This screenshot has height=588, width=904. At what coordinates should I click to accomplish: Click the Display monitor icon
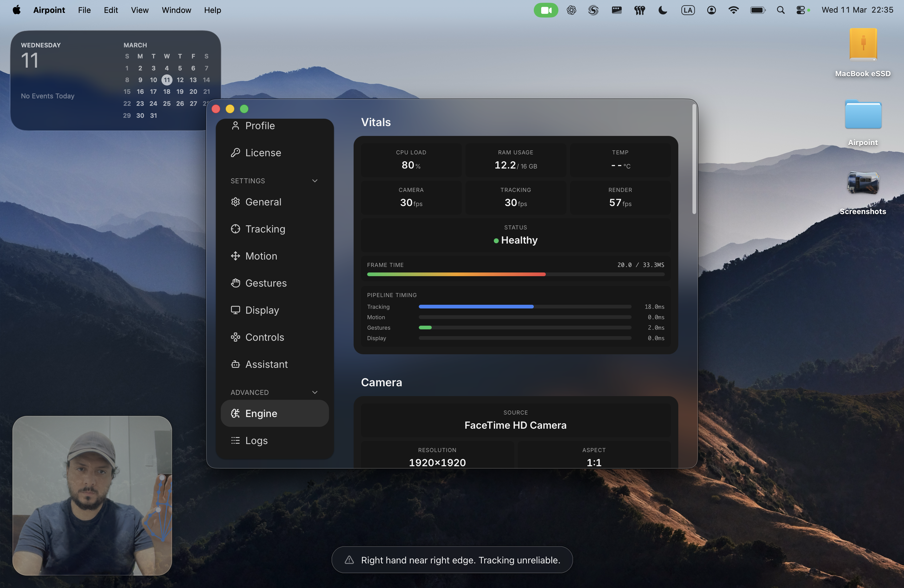click(235, 310)
